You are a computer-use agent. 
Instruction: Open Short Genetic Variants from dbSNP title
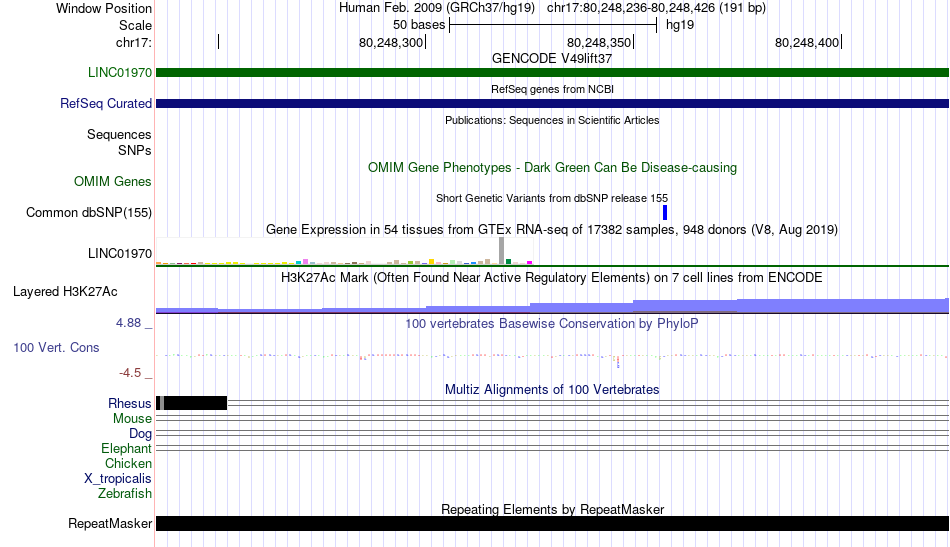pyautogui.click(x=552, y=198)
